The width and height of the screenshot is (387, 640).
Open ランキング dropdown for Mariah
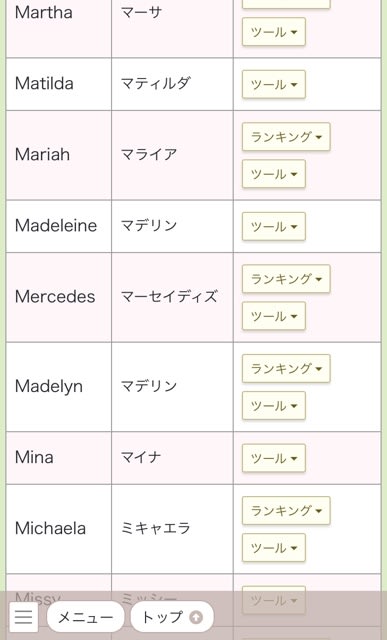286,137
